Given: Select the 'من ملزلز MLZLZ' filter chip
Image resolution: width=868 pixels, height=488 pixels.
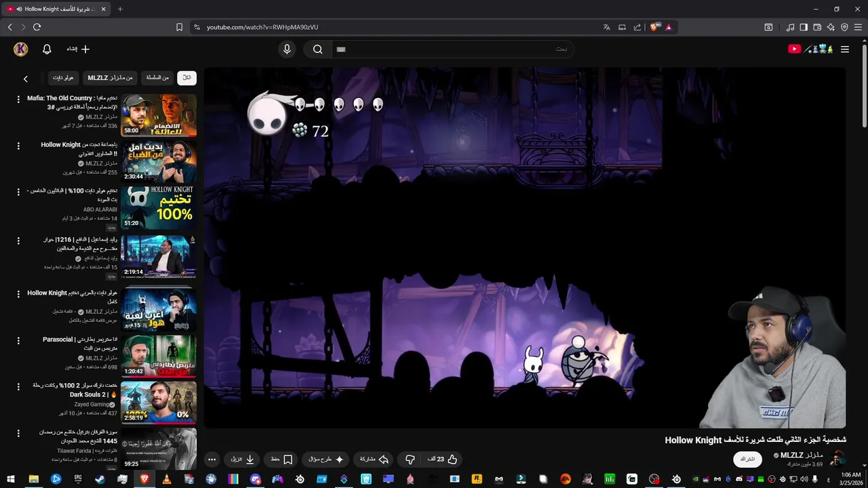Looking at the screenshot, I should point(110,78).
